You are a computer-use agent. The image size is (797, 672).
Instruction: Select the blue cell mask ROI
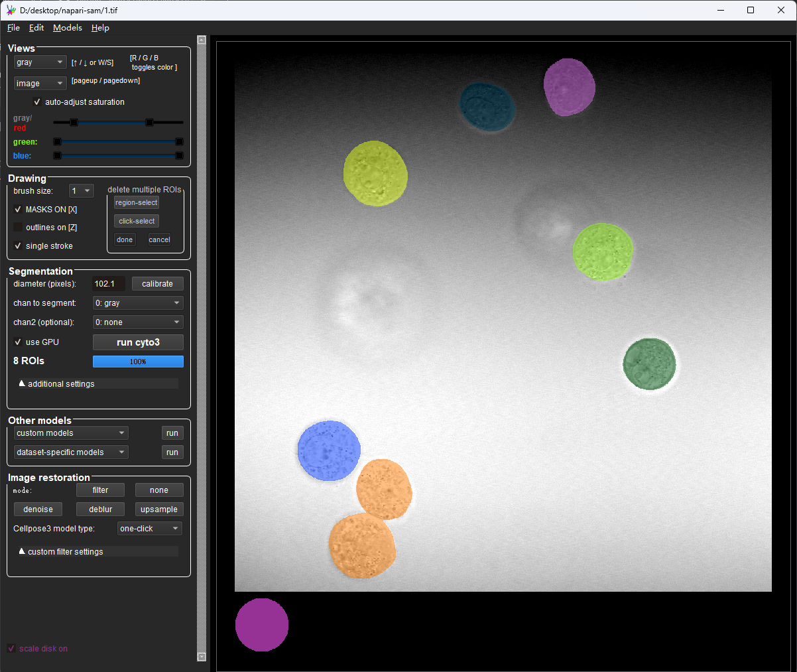[329, 450]
